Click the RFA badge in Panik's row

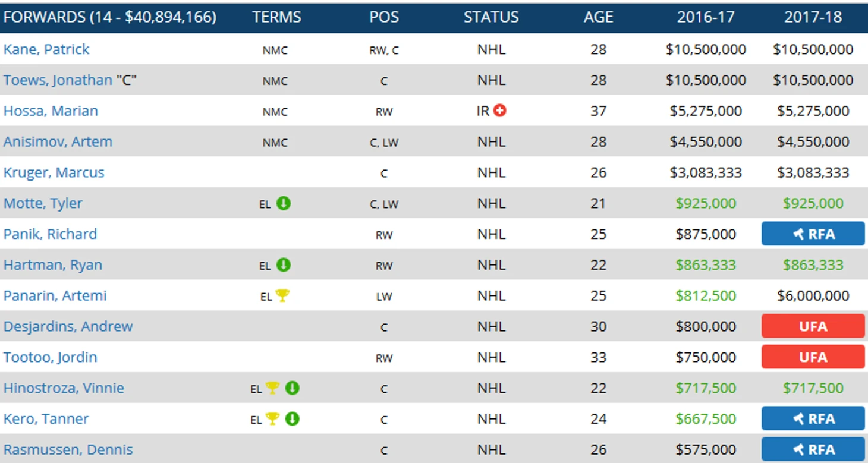813,234
